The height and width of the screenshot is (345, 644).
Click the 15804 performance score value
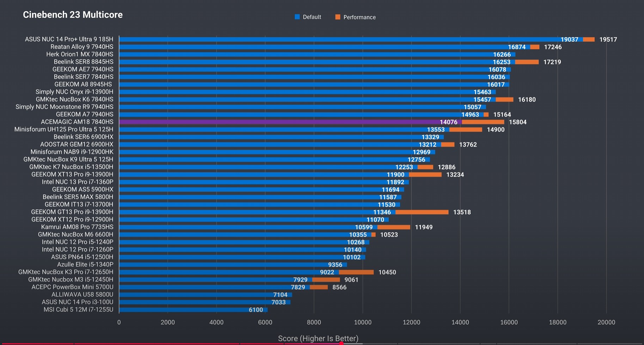pyautogui.click(x=518, y=122)
